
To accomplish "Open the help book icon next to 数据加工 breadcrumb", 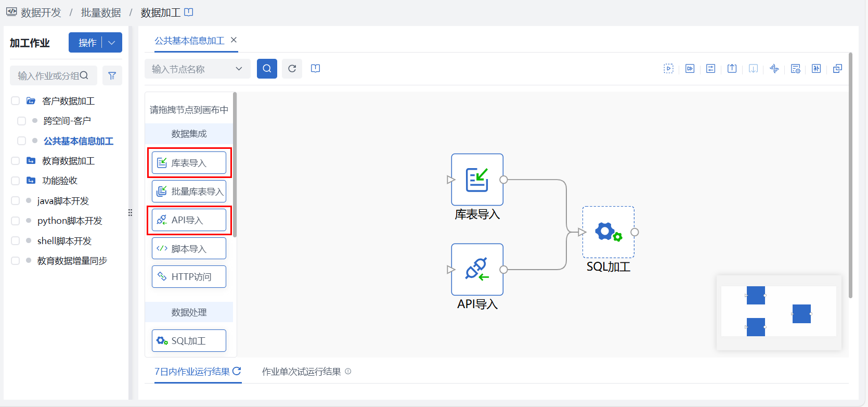I will click(189, 12).
